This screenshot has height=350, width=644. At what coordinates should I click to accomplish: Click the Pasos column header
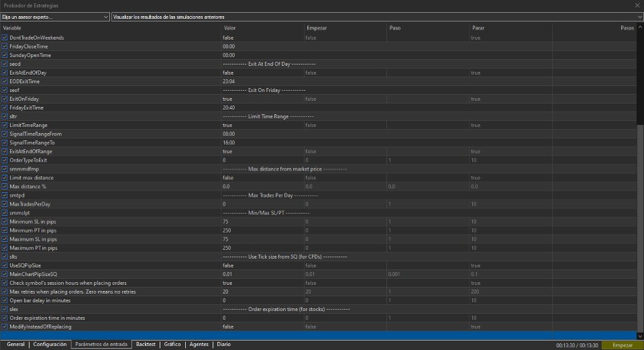(627, 28)
